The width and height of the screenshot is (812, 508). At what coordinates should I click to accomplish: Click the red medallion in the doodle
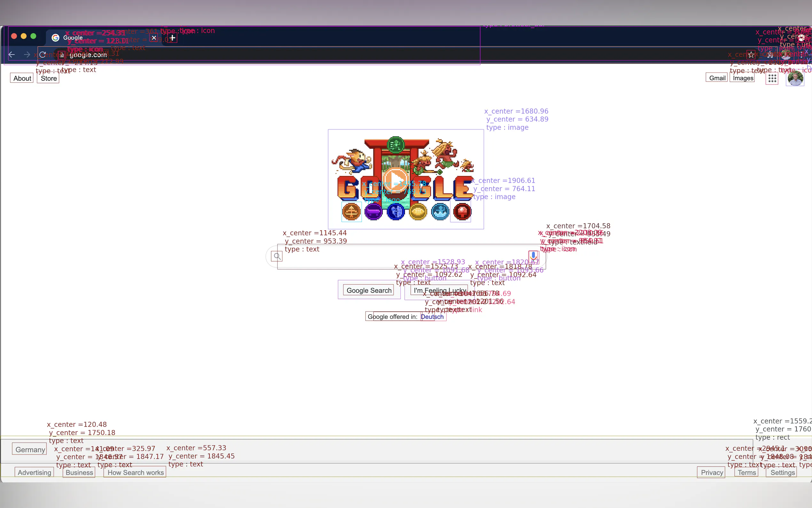coord(462,212)
